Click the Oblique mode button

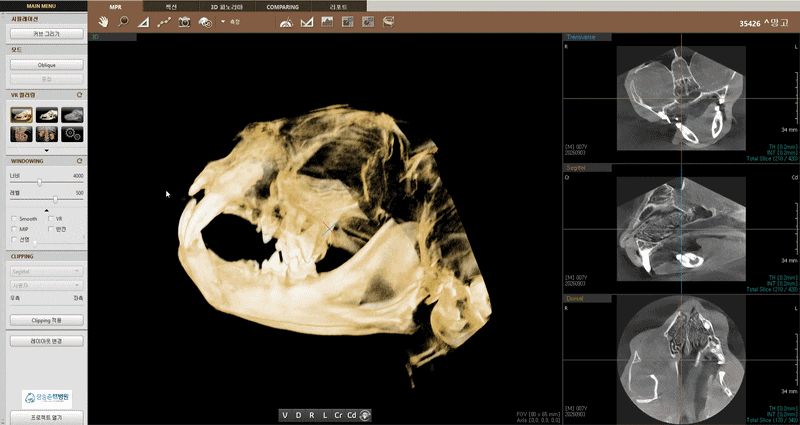point(46,65)
